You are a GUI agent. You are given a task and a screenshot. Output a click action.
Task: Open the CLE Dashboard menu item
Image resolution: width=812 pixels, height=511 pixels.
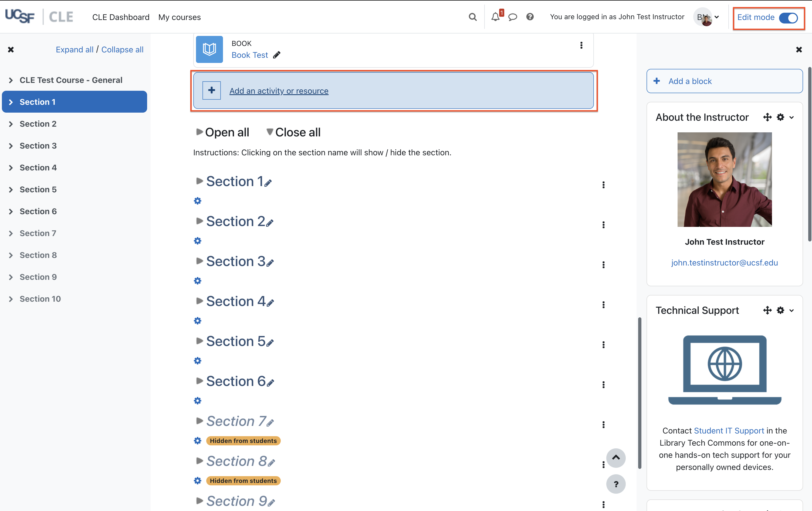pyautogui.click(x=121, y=17)
